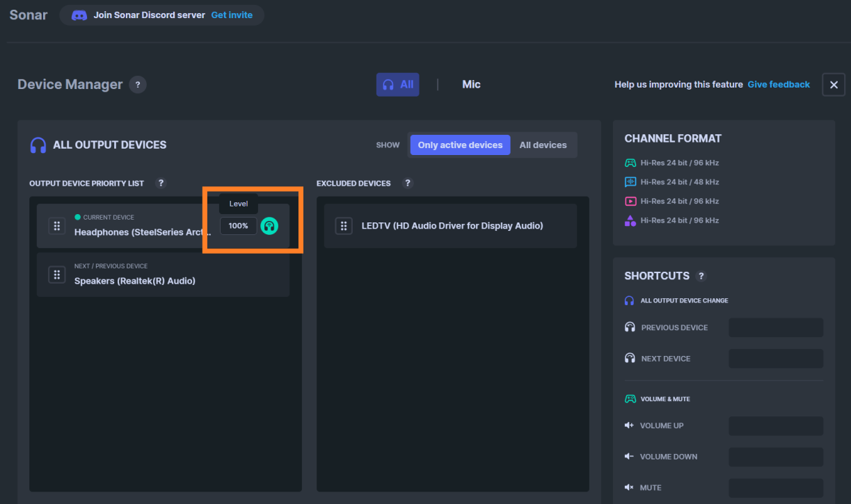Show all devices instead of active ones
The height and width of the screenshot is (504, 851).
click(x=543, y=145)
